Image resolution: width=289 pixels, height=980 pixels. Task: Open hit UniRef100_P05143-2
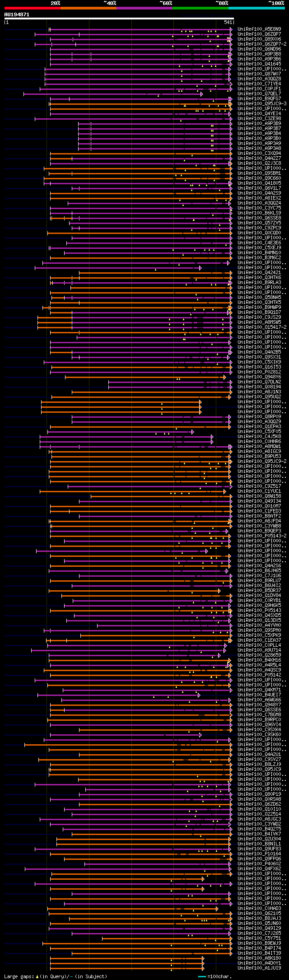tap(262, 536)
